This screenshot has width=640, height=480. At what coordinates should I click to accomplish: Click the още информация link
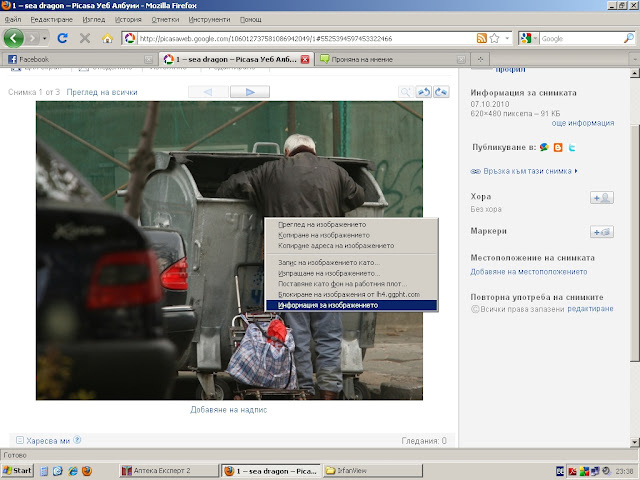tap(583, 123)
